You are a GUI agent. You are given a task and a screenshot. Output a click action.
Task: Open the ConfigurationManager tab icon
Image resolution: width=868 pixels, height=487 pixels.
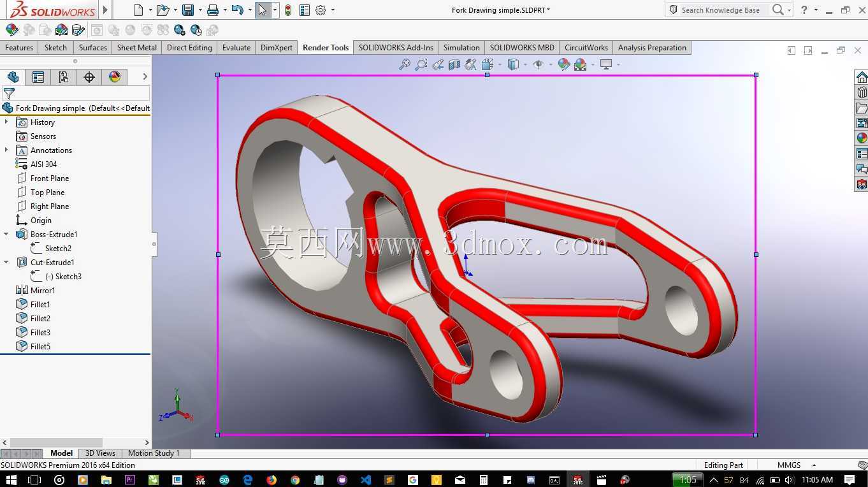click(64, 77)
